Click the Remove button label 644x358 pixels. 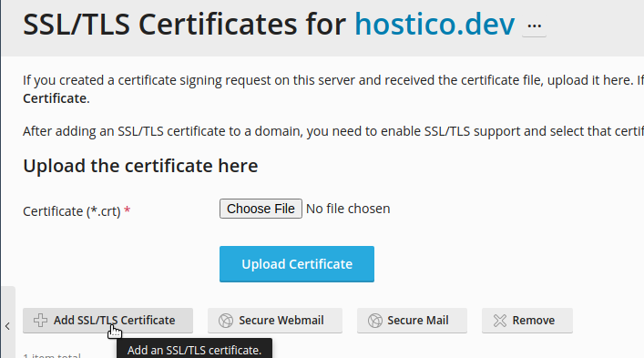click(x=534, y=321)
